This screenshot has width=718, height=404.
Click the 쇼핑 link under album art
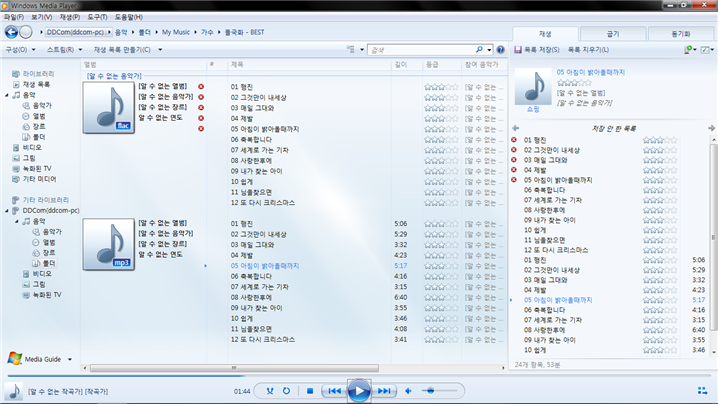coord(533,108)
